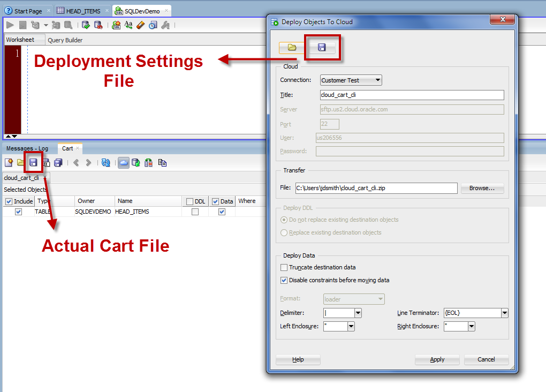Toggle the Data header checkbox
Image resolution: width=546 pixels, height=392 pixels.
[216, 201]
